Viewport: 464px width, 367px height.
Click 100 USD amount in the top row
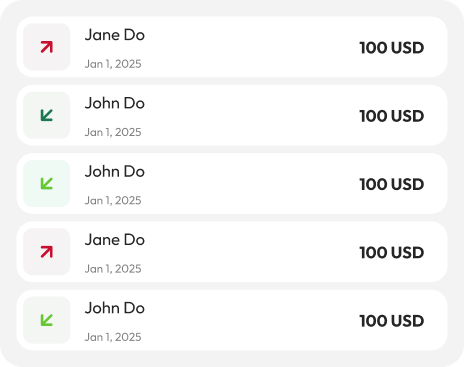pos(392,48)
